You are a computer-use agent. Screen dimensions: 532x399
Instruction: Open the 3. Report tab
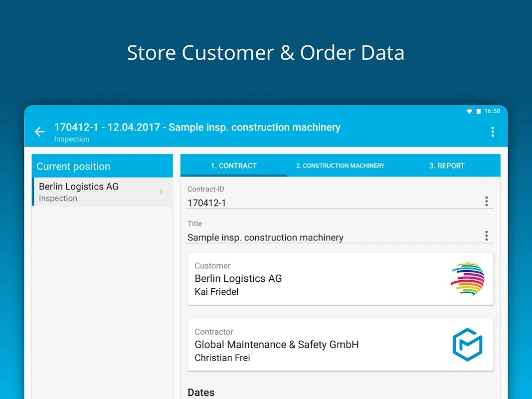[447, 166]
